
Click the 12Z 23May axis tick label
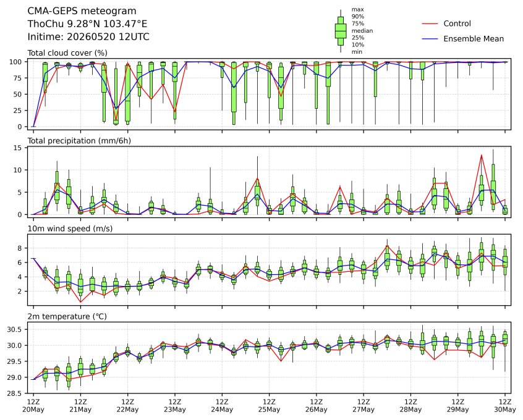pyautogui.click(x=175, y=405)
